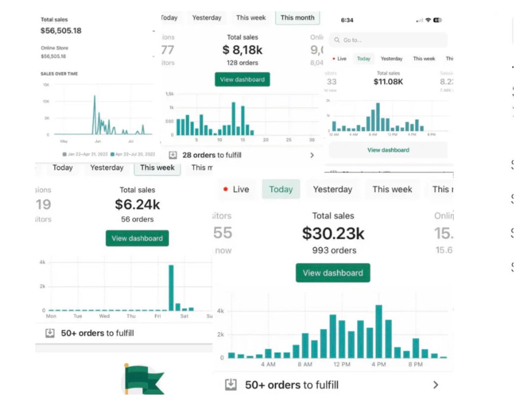Image resolution: width=520 pixels, height=420 pixels.
Task: Click the inbox icon in the $30.23k panel
Action: click(231, 385)
